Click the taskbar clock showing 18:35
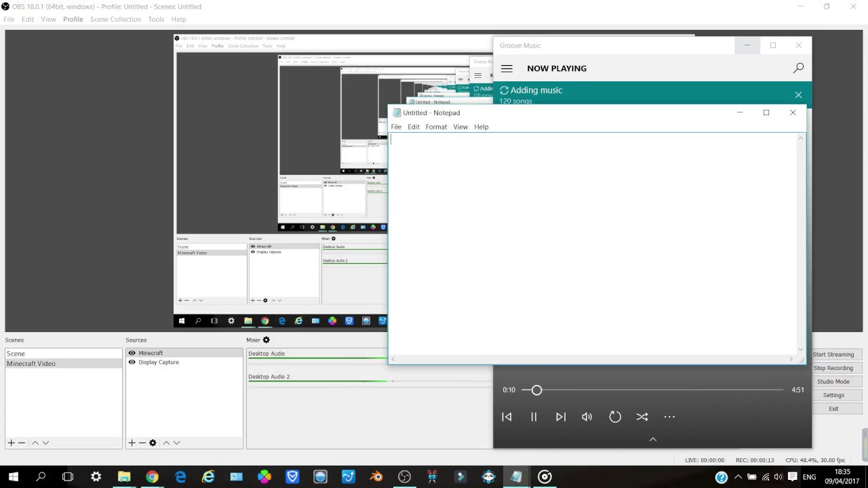This screenshot has height=488, width=868. pyautogui.click(x=842, y=477)
